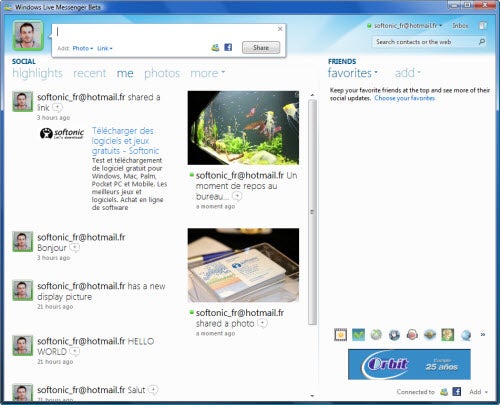Click 'has a new display picture' text
Screen dimensions: 500x405
tap(101, 291)
